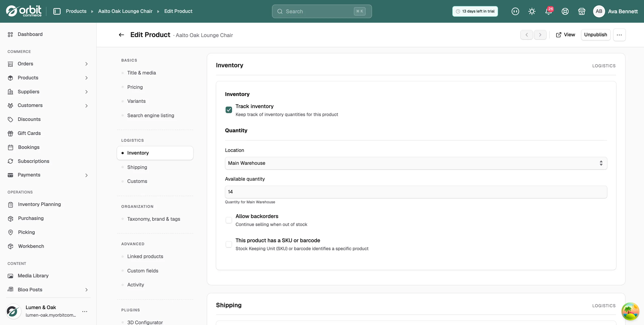Screen dimensions: 644x325
Task: Click the Search field in header
Action: 322,11
